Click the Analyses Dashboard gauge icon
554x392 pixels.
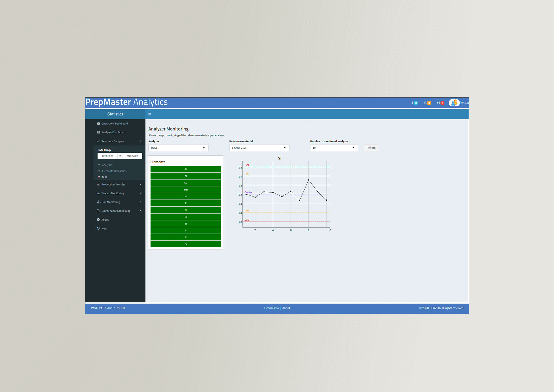pyautogui.click(x=98, y=132)
